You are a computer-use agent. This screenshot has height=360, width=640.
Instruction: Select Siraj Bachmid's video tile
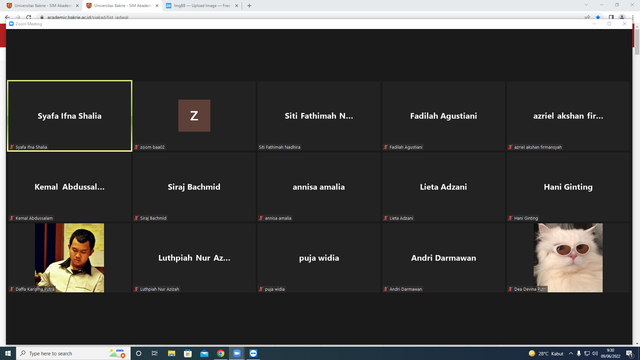tap(194, 187)
